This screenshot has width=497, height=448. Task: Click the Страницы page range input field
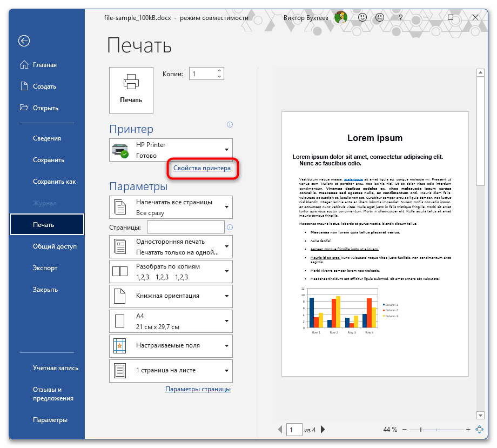pyautogui.click(x=186, y=228)
